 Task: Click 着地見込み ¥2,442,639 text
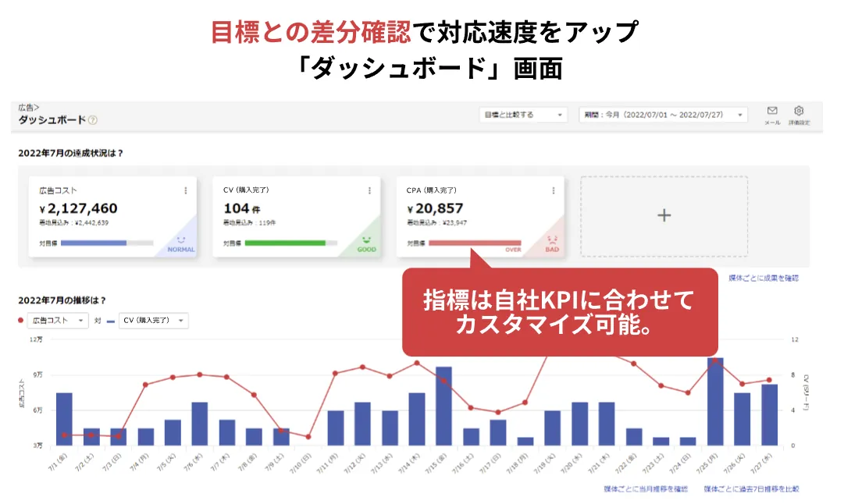pyautogui.click(x=73, y=222)
